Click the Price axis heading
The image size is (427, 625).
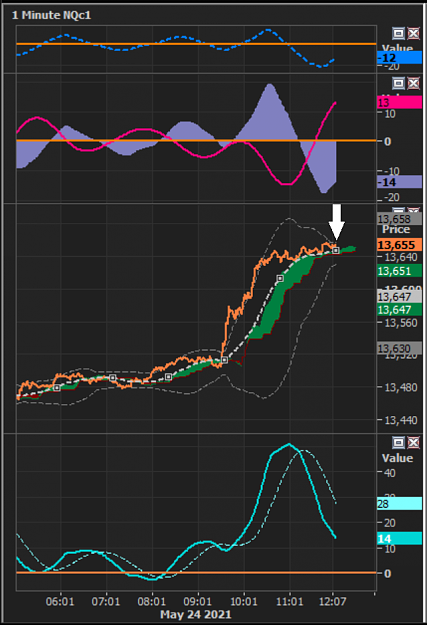(x=396, y=229)
